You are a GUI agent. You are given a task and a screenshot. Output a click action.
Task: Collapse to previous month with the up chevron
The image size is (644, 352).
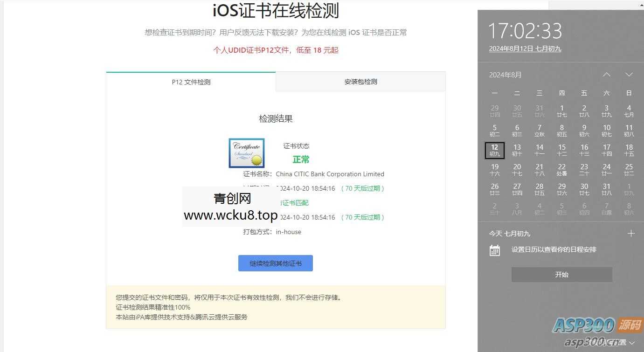606,74
